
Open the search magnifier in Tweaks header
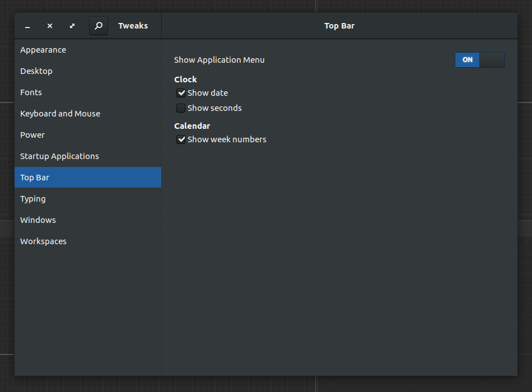[x=99, y=26]
